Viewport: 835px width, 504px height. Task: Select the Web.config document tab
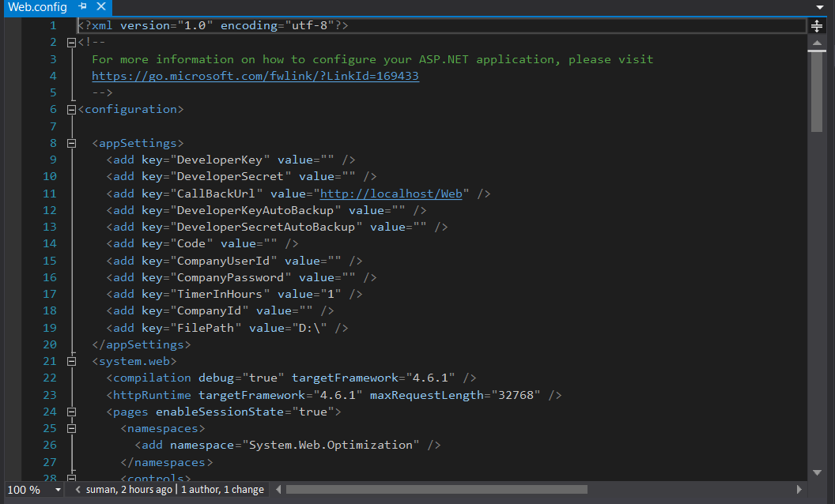(37, 7)
